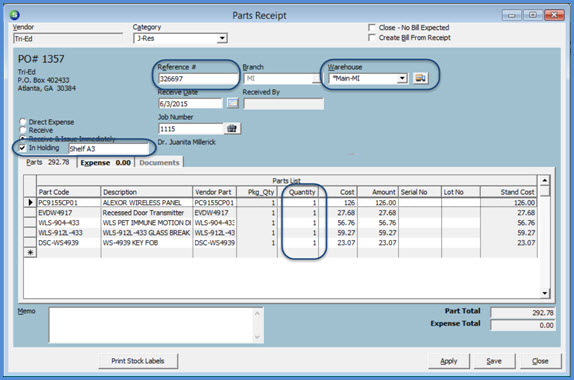The height and width of the screenshot is (380, 574).
Task: Click the Serial No column header
Action: pos(420,192)
